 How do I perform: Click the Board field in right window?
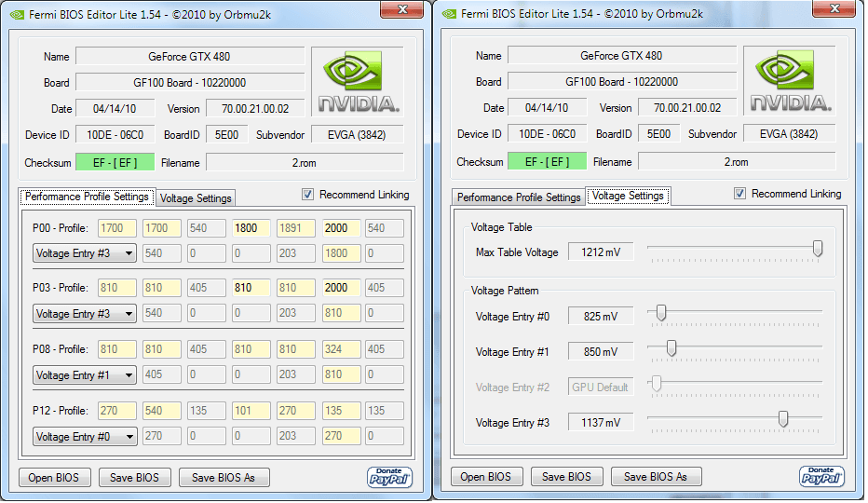pyautogui.click(x=622, y=81)
